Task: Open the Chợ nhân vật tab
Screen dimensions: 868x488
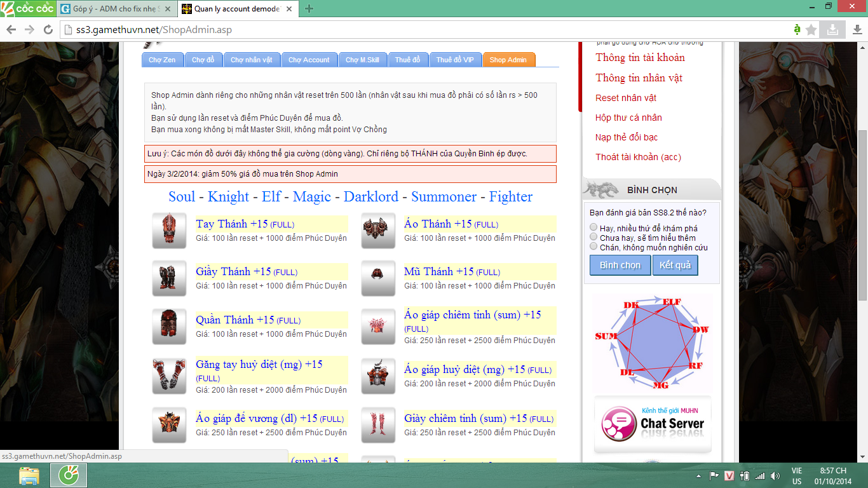Action: click(251, 60)
